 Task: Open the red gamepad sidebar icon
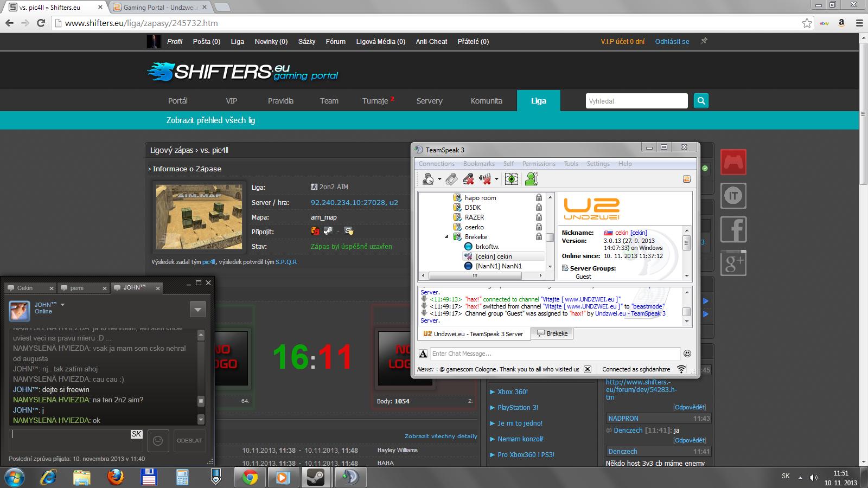coord(733,162)
